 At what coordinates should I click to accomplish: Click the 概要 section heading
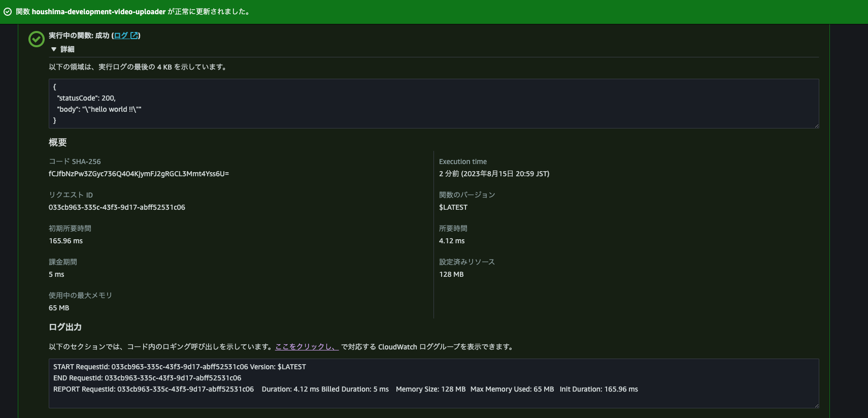(x=57, y=143)
